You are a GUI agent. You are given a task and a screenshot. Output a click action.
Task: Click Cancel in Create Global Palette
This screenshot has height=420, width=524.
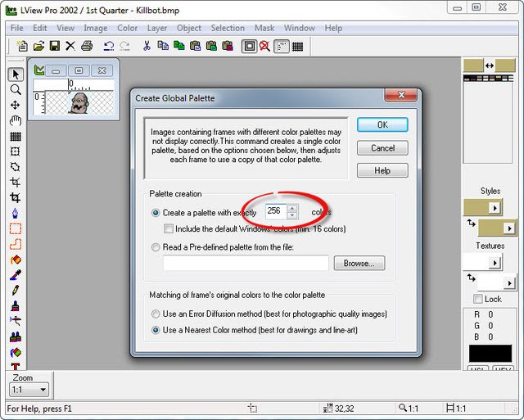[x=382, y=147]
